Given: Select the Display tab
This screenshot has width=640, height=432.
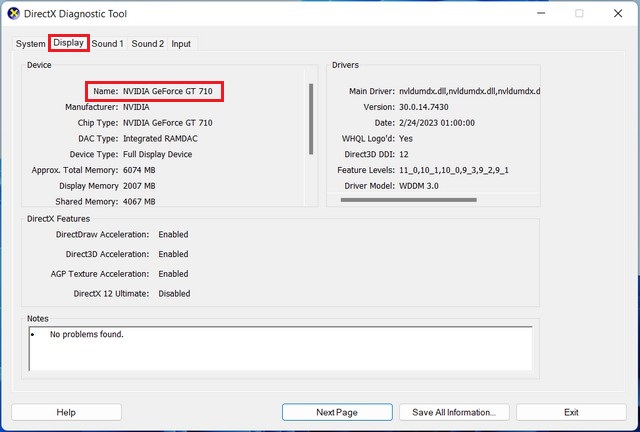Looking at the screenshot, I should (69, 43).
